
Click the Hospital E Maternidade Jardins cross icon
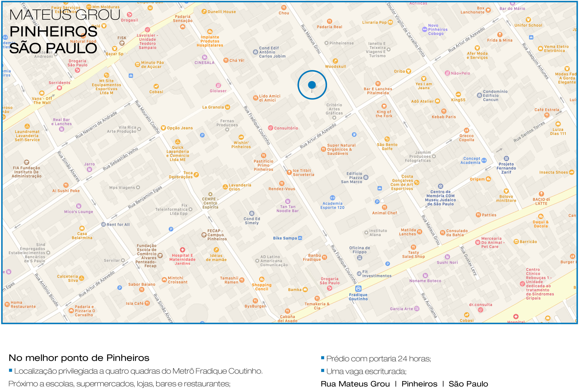[x=182, y=250]
